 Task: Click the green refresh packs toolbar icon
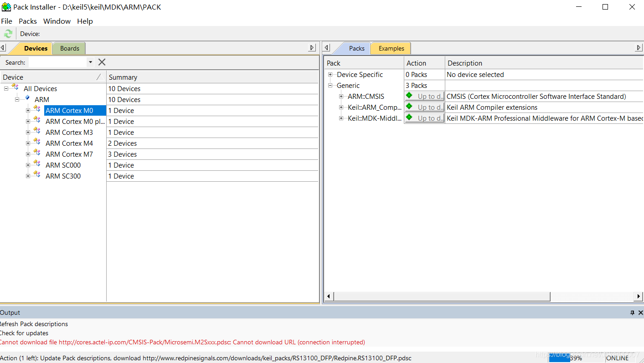point(8,34)
